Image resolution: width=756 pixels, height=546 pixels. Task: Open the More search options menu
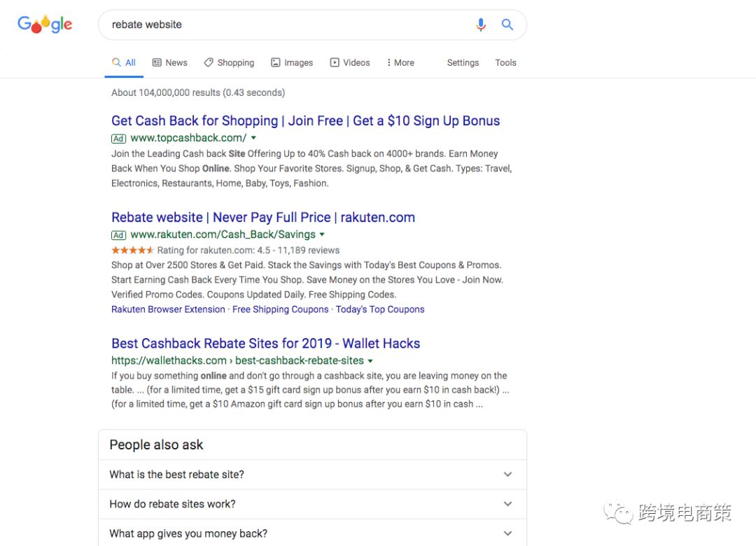(x=400, y=63)
